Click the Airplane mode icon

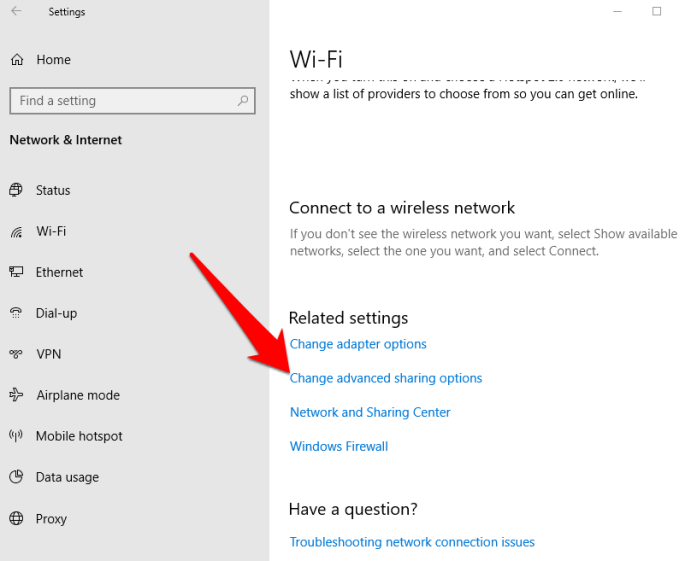[x=16, y=395]
